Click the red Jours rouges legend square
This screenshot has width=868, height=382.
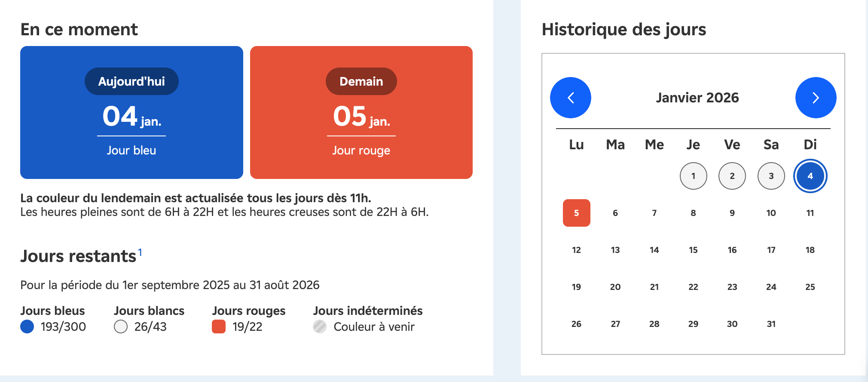pos(220,327)
